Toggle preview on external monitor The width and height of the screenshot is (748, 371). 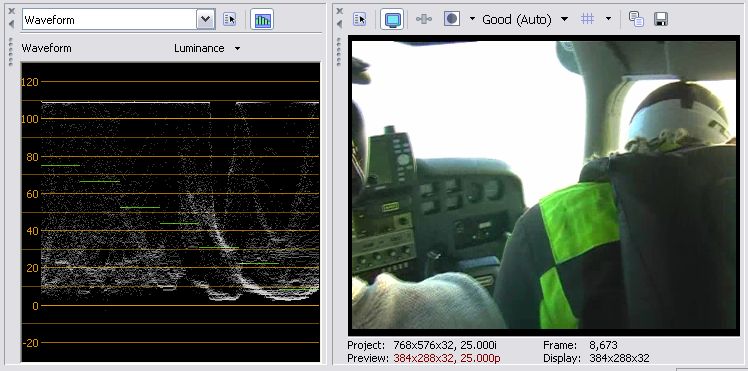click(x=392, y=20)
